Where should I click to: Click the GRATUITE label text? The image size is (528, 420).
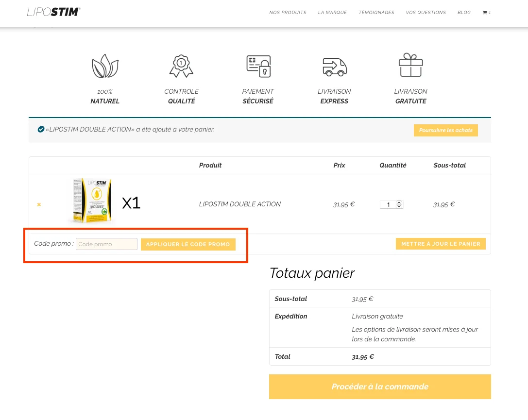pyautogui.click(x=411, y=101)
